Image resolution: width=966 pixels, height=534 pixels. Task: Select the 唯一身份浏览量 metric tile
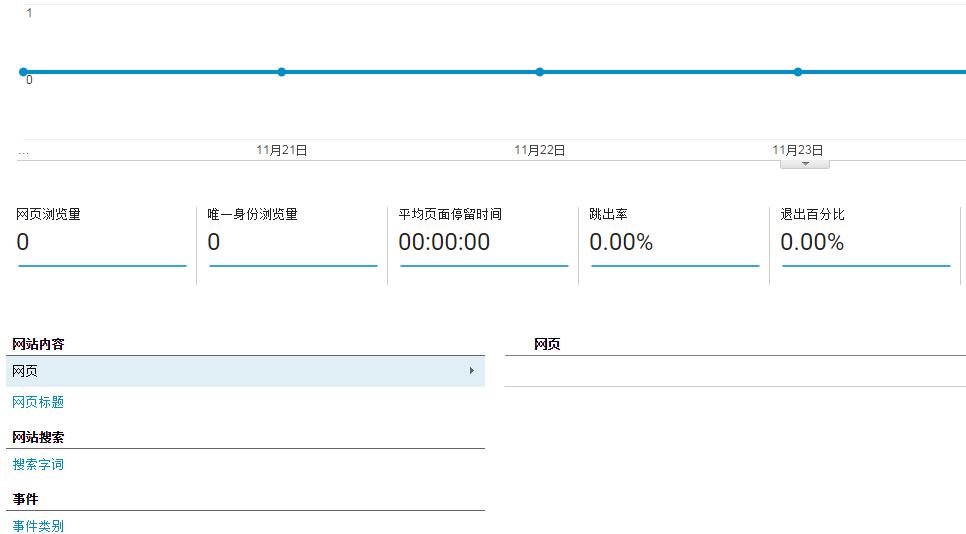pyautogui.click(x=293, y=238)
